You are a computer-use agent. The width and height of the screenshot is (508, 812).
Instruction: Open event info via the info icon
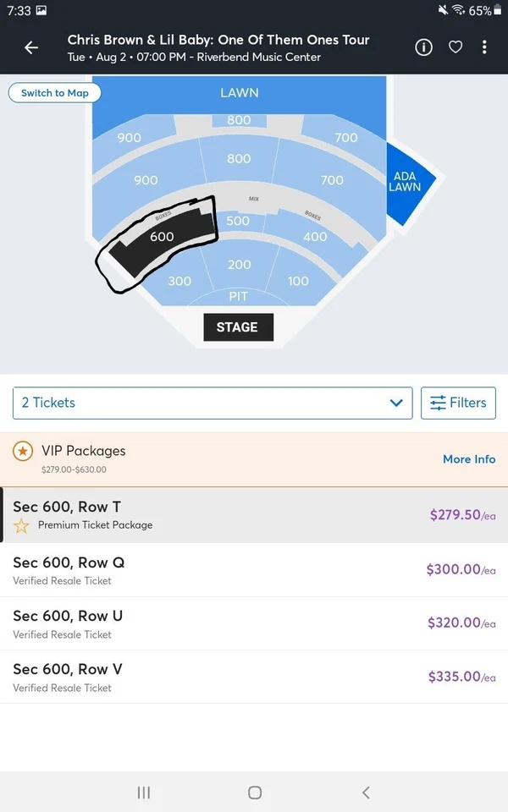coord(423,47)
